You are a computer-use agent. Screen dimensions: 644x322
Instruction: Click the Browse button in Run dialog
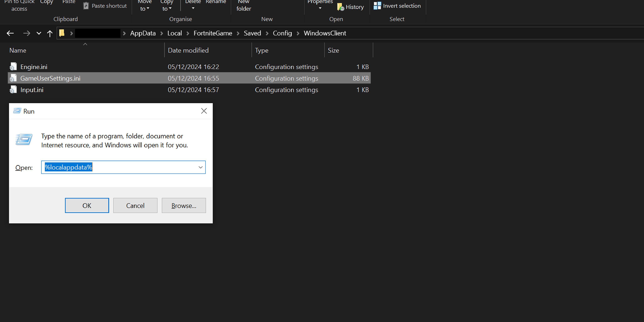[184, 205]
